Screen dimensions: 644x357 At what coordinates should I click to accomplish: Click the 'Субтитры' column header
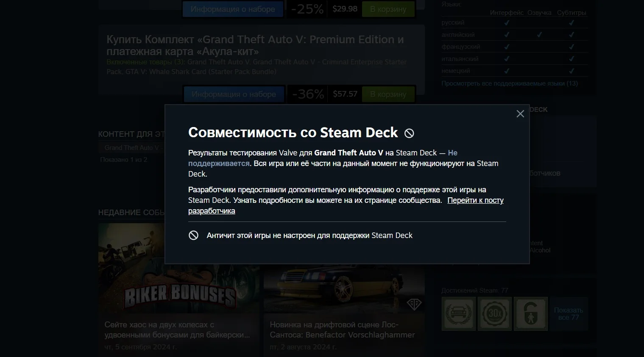pyautogui.click(x=572, y=13)
